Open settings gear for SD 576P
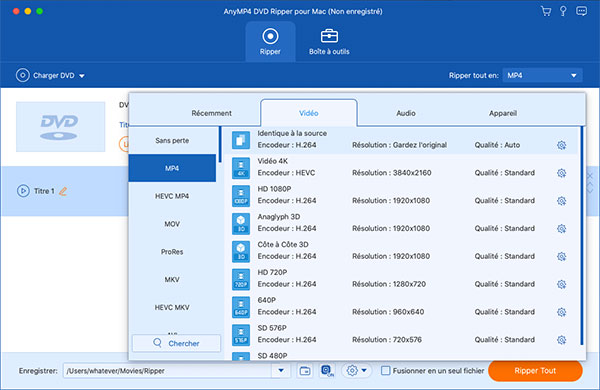 tap(561, 340)
